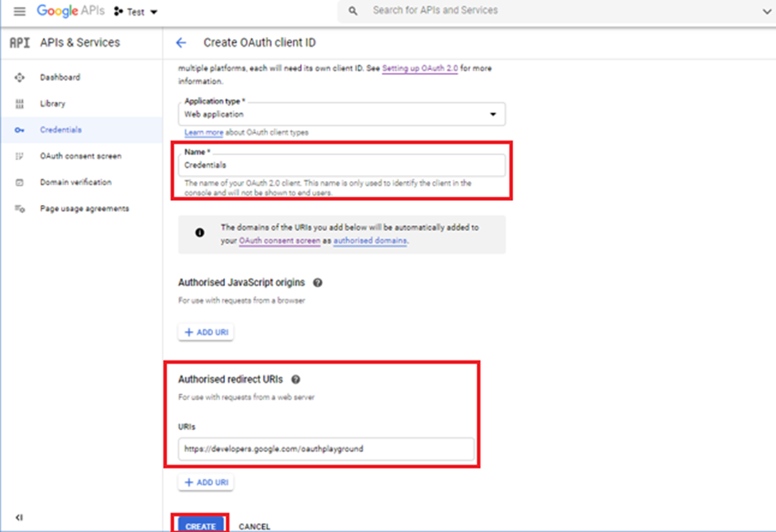776x532 pixels.
Task: Expand the Application type dropdown
Action: point(493,115)
